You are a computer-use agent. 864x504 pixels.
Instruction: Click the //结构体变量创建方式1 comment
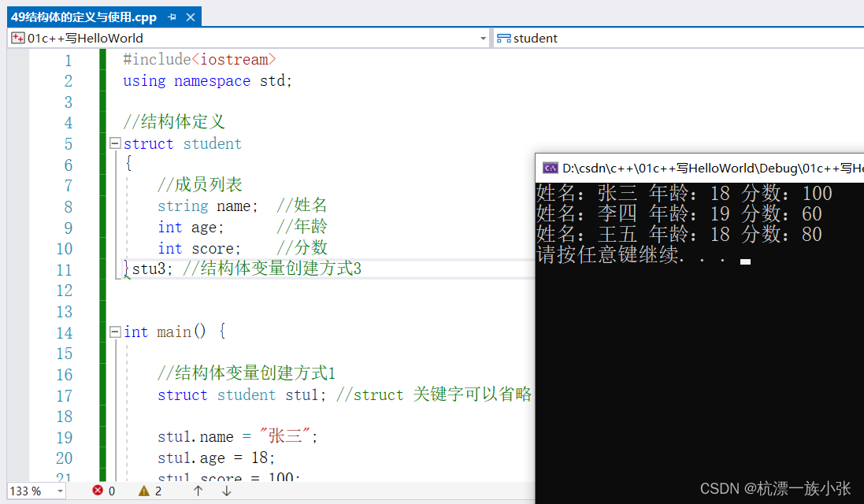pyautogui.click(x=247, y=373)
